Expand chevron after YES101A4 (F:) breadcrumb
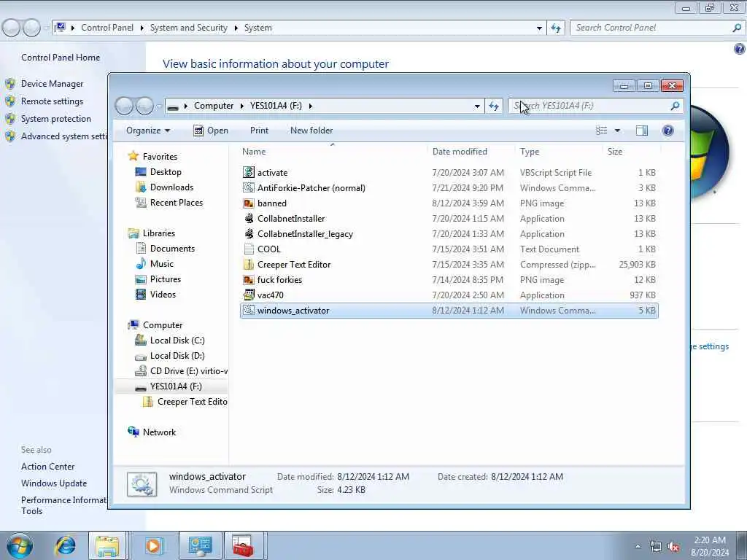The width and height of the screenshot is (747, 560). [x=311, y=106]
